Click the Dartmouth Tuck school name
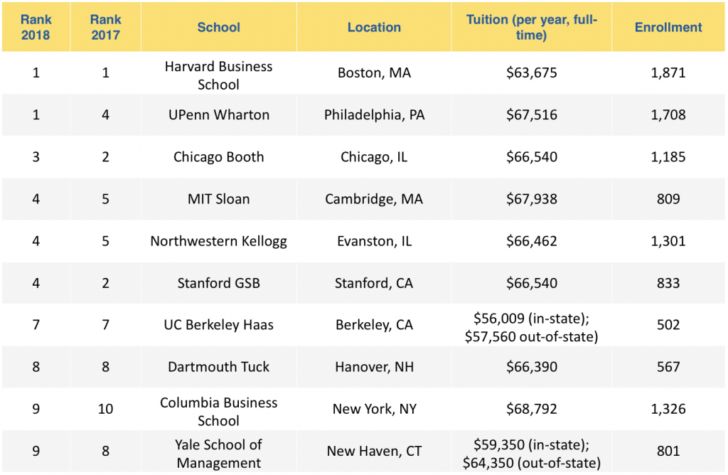The height and width of the screenshot is (475, 728). click(x=219, y=367)
